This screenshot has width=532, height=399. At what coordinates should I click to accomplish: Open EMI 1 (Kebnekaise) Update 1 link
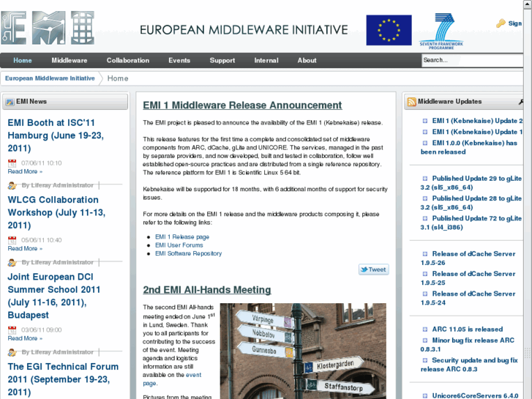click(x=477, y=132)
